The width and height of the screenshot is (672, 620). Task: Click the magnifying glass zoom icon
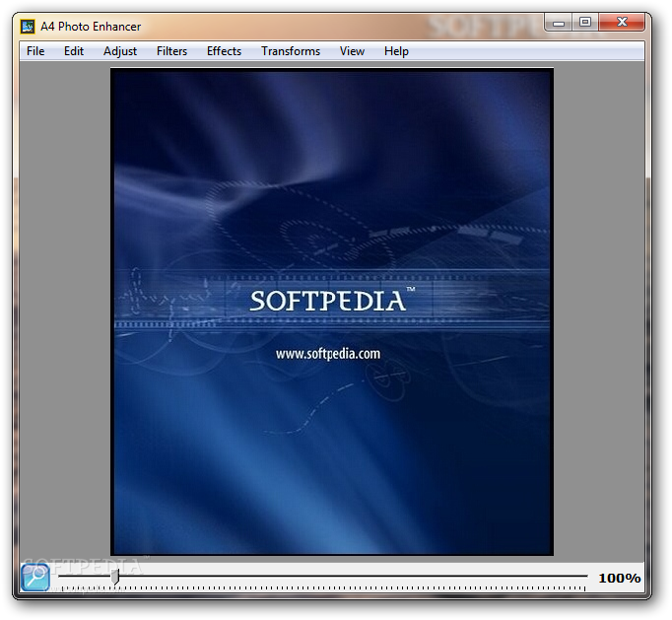coord(35,578)
